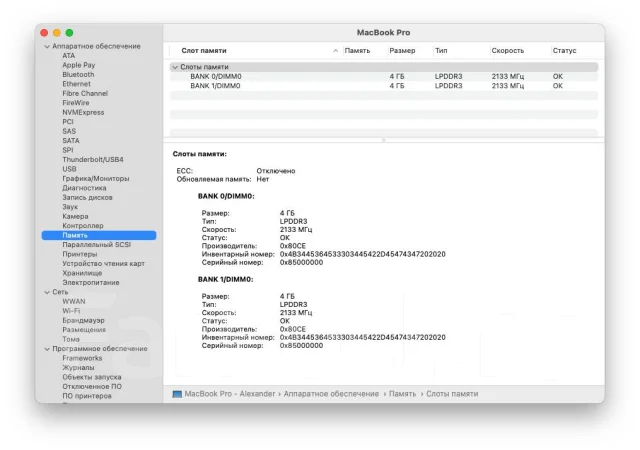
Task: Open SATA in the sidebar
Action: click(x=71, y=140)
